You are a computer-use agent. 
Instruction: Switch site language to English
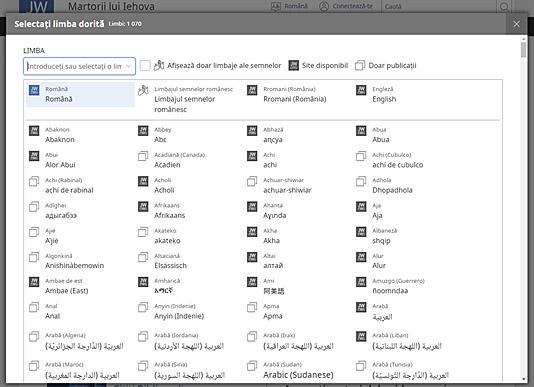tap(407, 94)
